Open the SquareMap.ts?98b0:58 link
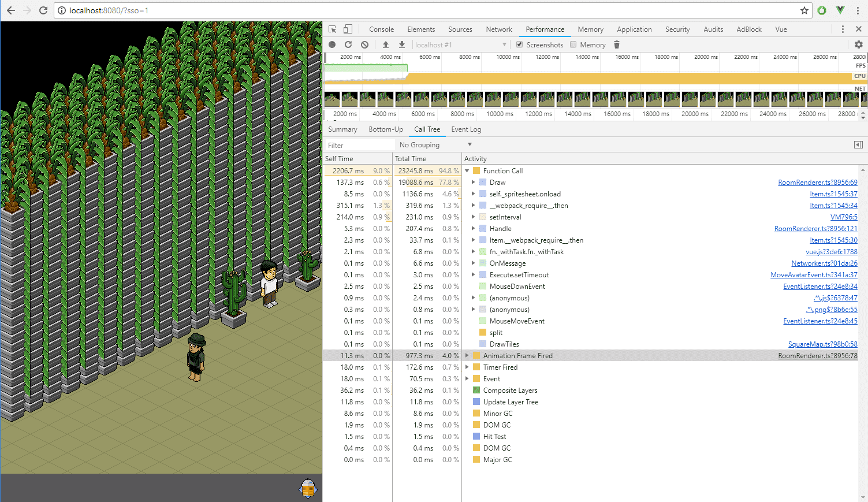 click(x=823, y=344)
